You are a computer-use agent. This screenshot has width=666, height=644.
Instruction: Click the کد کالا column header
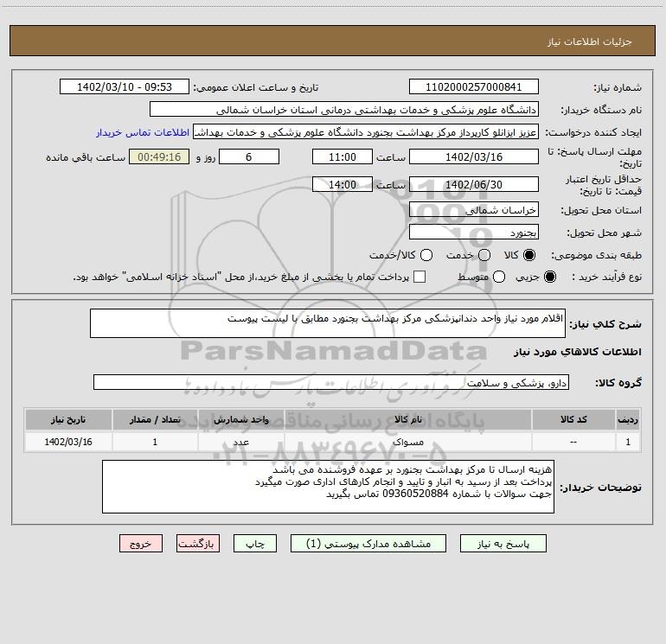coord(573,419)
